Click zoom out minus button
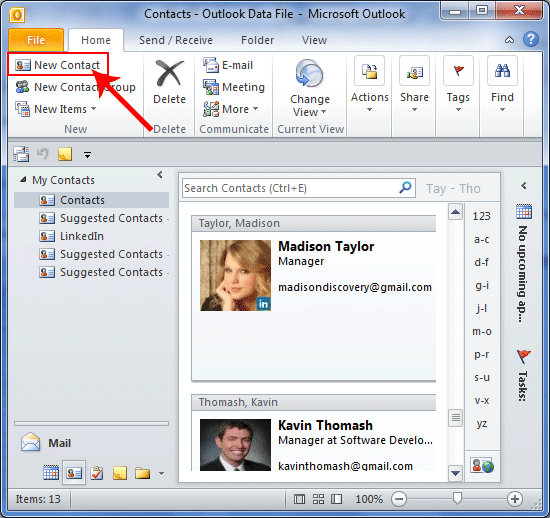The width and height of the screenshot is (550, 518). [399, 499]
